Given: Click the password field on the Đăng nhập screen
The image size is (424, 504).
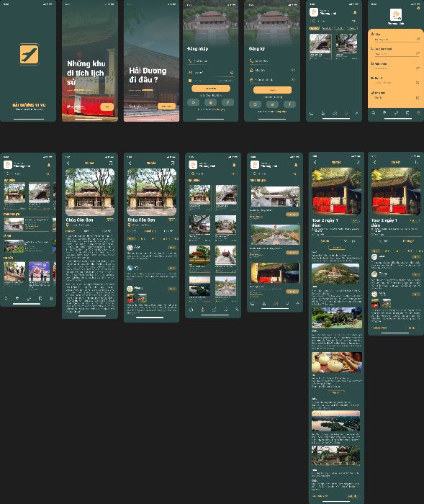Looking at the screenshot, I should coord(209,73).
